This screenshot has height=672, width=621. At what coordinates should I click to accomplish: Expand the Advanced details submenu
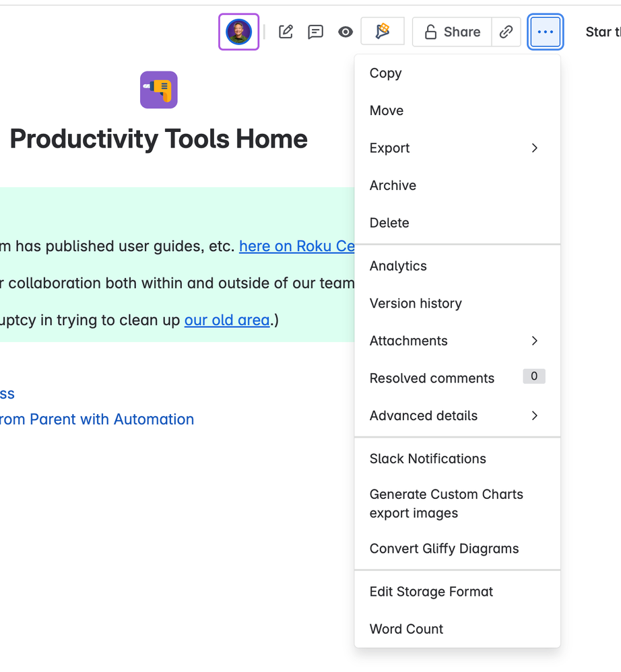coord(457,415)
